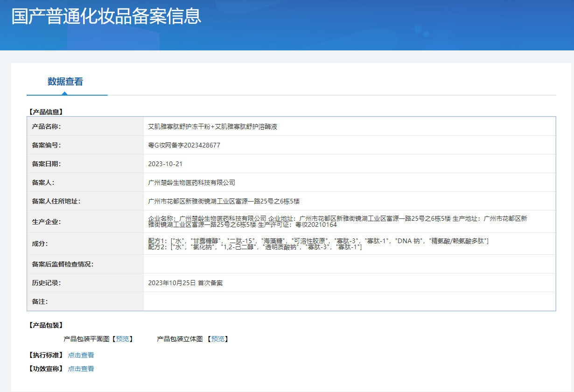Click the 备案后监督检查情况 row label
The height and width of the screenshot is (392, 574).
point(63,264)
